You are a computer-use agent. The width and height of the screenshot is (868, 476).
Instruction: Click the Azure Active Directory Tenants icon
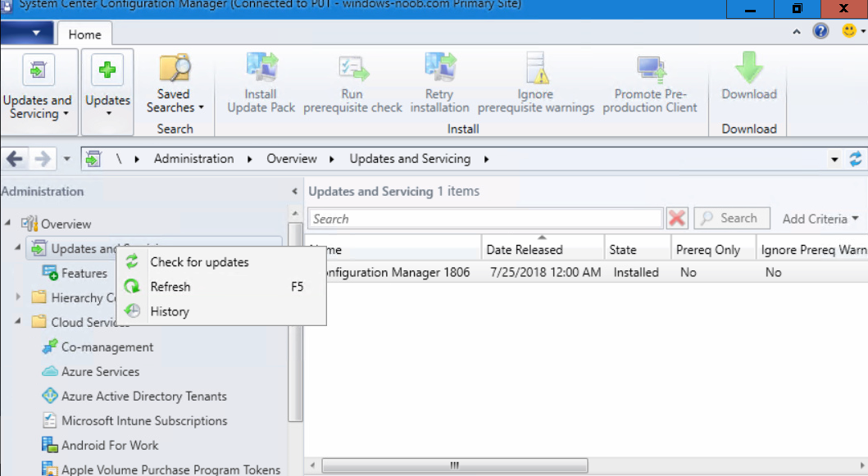pyautogui.click(x=50, y=396)
